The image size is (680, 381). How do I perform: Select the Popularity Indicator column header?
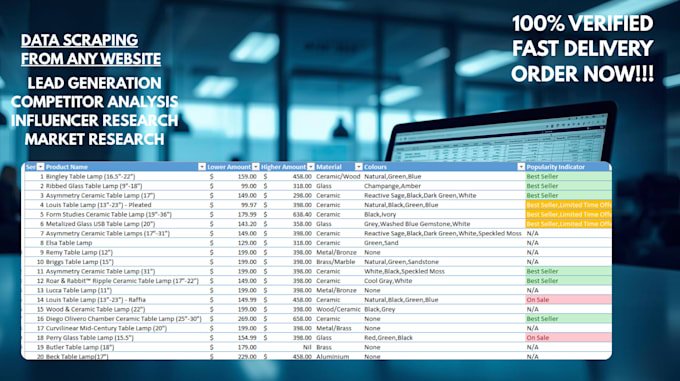568,167
